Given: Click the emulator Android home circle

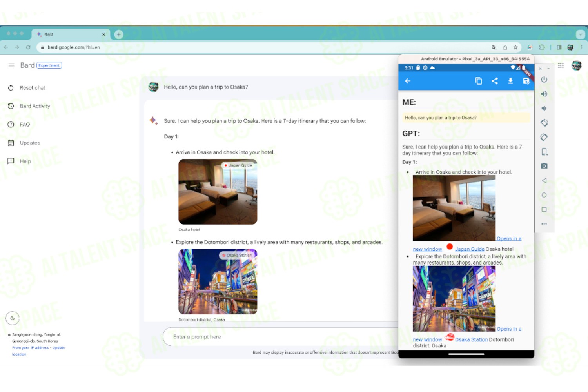Looking at the screenshot, I should coord(544,195).
